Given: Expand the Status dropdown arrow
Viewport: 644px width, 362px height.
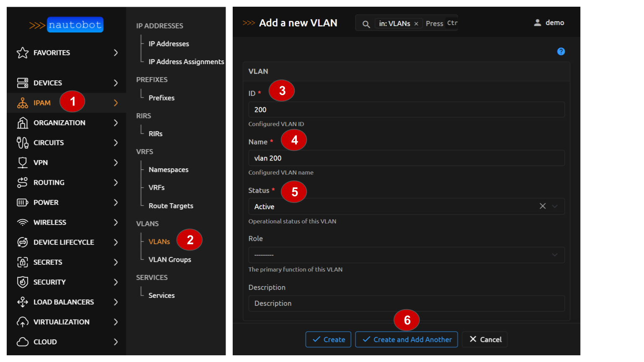Looking at the screenshot, I should [x=555, y=206].
